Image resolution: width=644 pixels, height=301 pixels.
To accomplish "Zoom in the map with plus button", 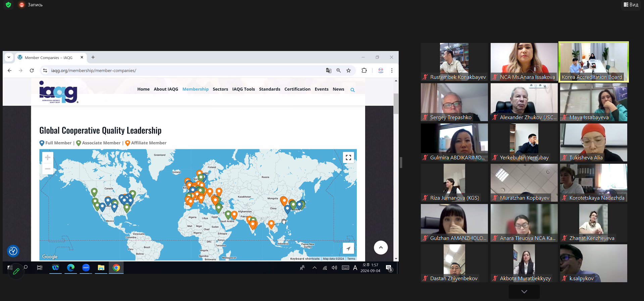I will tap(48, 157).
